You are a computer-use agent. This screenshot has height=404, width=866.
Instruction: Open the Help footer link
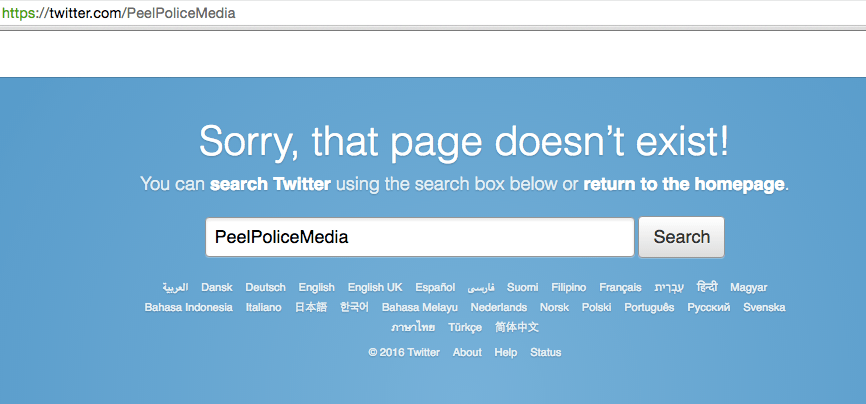(x=506, y=352)
